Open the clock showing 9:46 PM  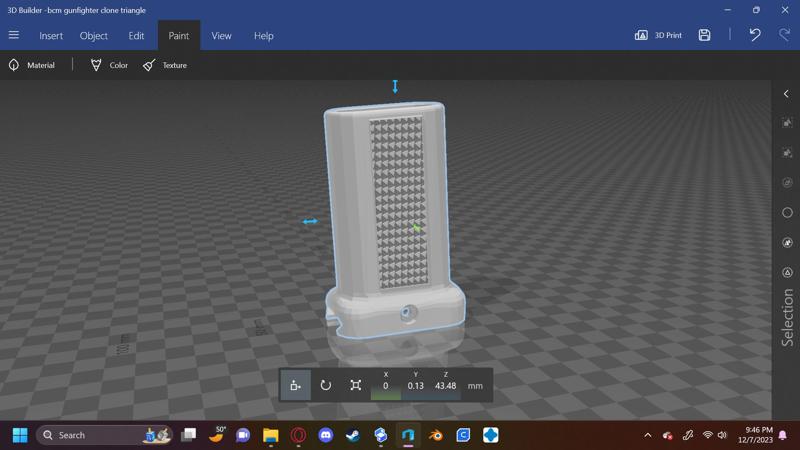click(x=756, y=435)
